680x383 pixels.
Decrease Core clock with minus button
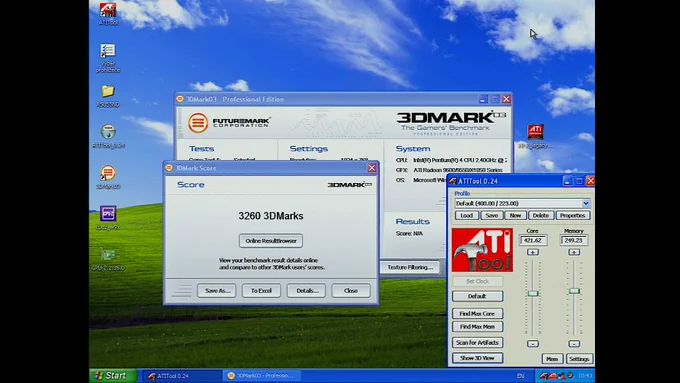(x=533, y=344)
